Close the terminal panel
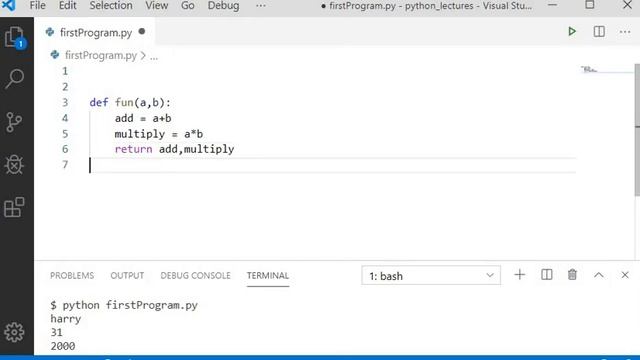 (x=625, y=275)
